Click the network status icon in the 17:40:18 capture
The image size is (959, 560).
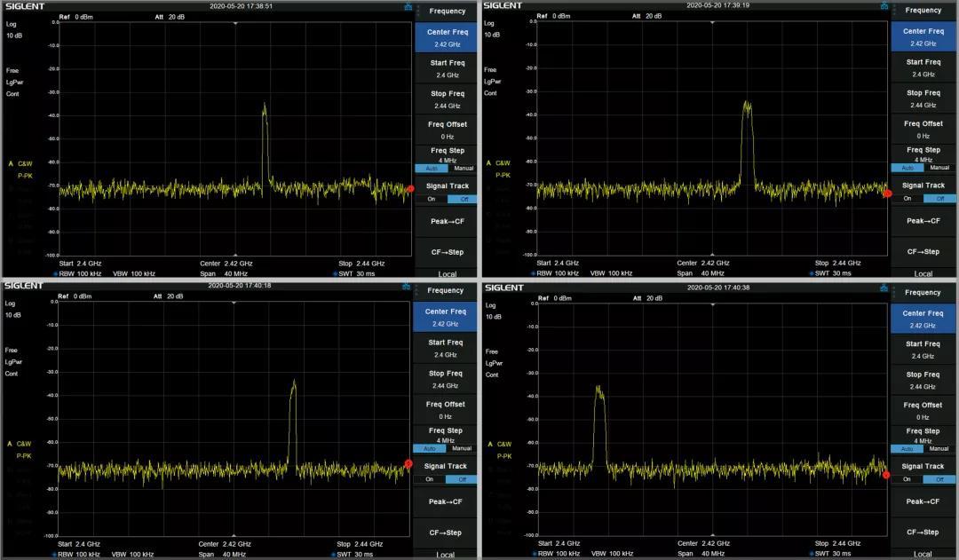pyautogui.click(x=406, y=286)
